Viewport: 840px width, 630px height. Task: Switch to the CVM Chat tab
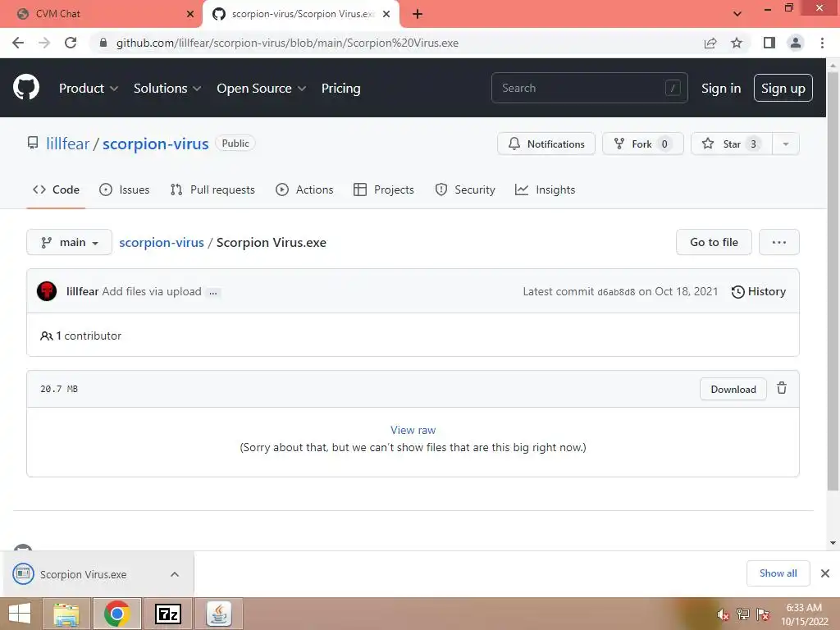point(100,14)
